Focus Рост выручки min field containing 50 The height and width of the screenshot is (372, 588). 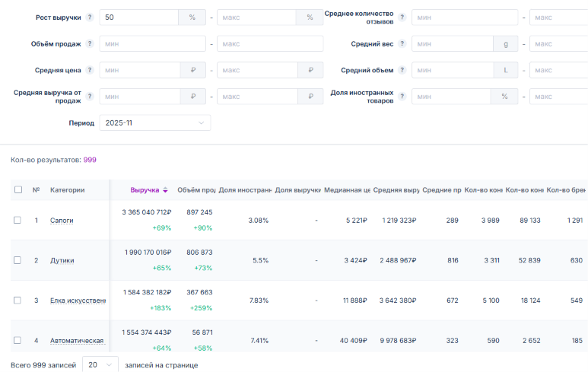[x=138, y=17]
